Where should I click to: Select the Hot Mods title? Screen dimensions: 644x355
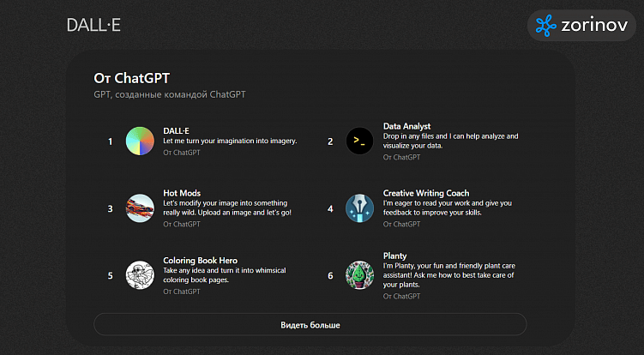(x=181, y=193)
